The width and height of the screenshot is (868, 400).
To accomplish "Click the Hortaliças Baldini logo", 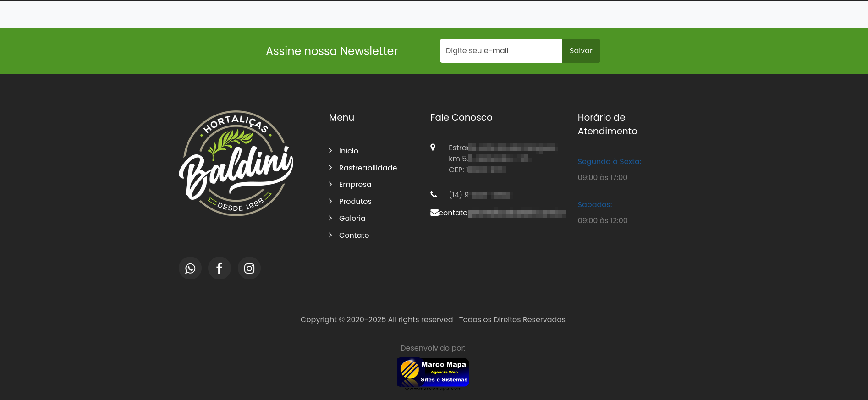I will (236, 164).
